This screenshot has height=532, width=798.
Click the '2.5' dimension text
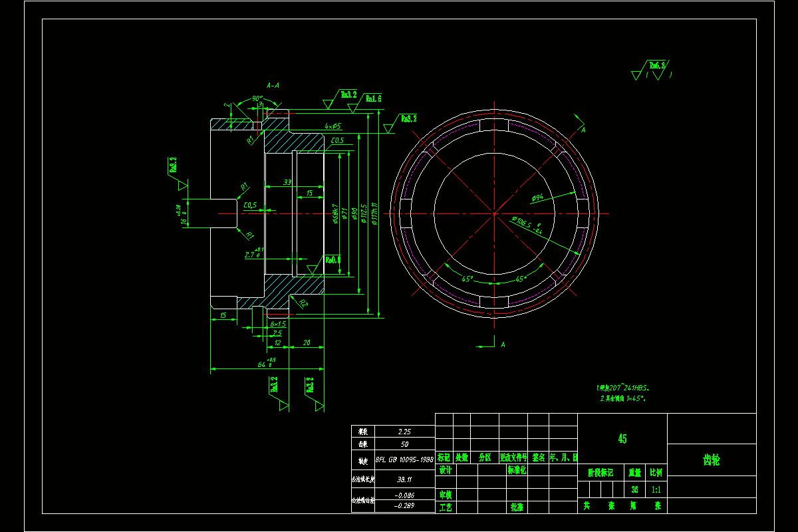coord(277,332)
